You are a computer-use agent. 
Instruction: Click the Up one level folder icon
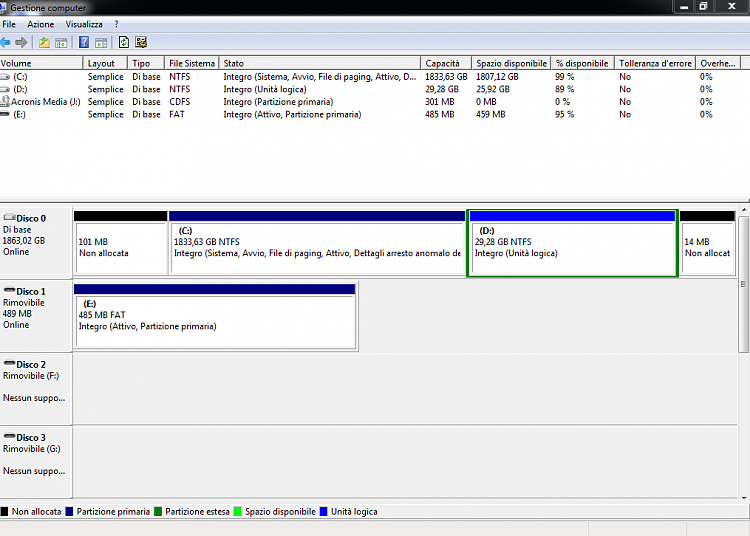pyautogui.click(x=44, y=43)
